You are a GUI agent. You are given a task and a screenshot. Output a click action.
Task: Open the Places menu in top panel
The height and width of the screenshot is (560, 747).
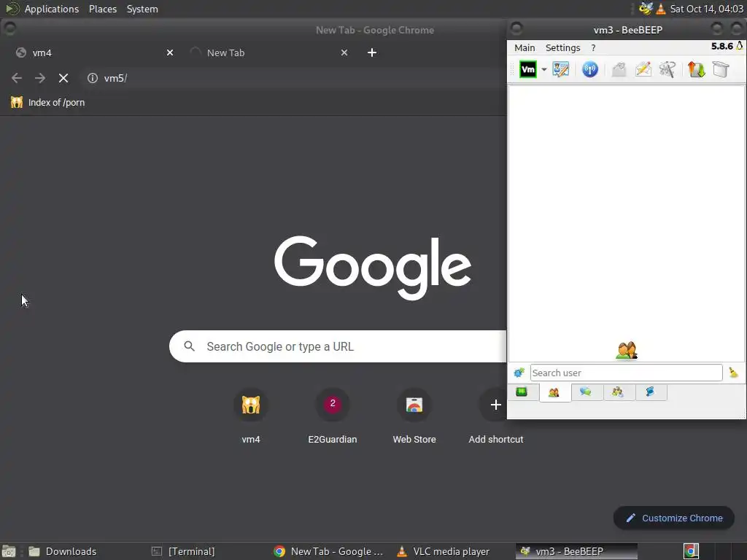102,9
